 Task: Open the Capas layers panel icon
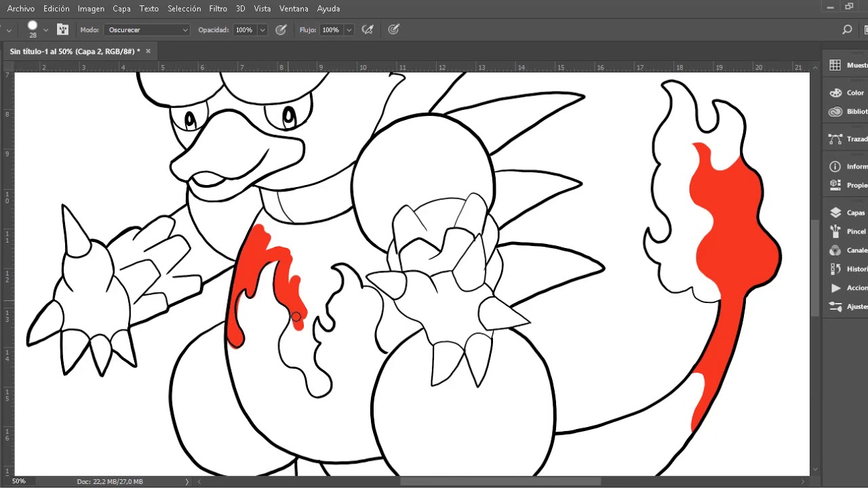tap(835, 213)
